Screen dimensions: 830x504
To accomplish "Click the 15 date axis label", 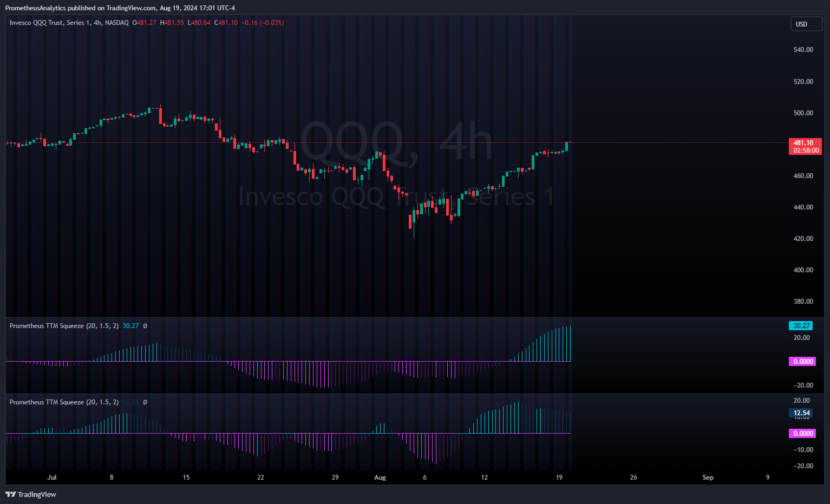I will click(186, 477).
